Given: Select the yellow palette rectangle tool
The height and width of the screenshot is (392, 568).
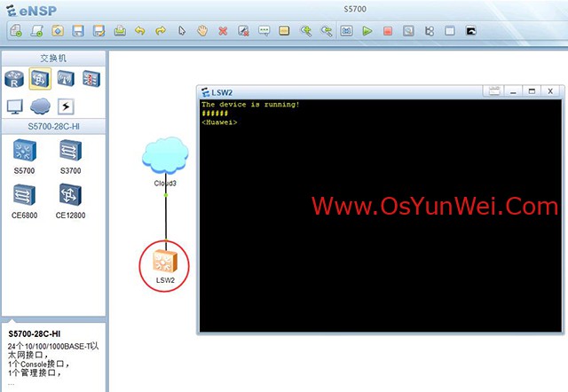Looking at the screenshot, I should pos(284,31).
